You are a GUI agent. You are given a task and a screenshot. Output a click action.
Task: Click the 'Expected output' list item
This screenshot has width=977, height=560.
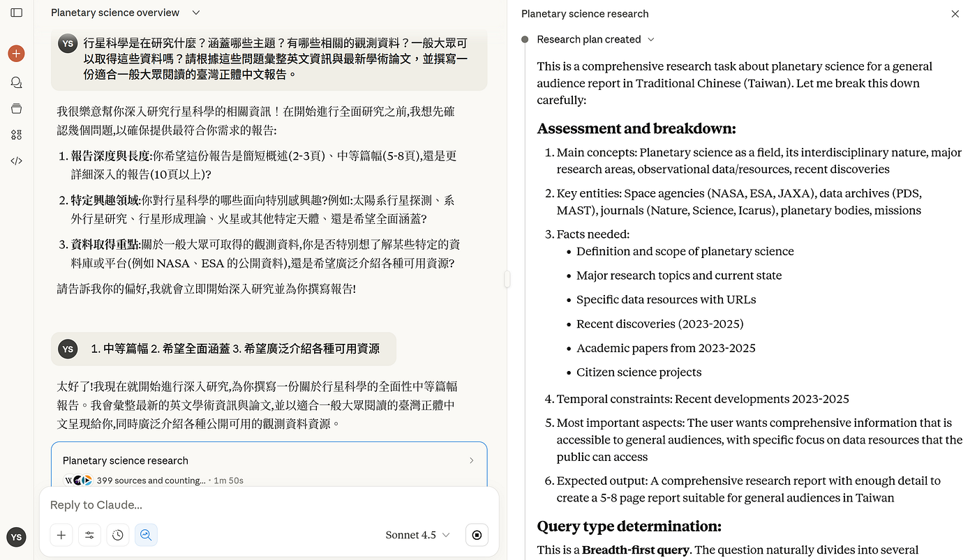point(749,490)
